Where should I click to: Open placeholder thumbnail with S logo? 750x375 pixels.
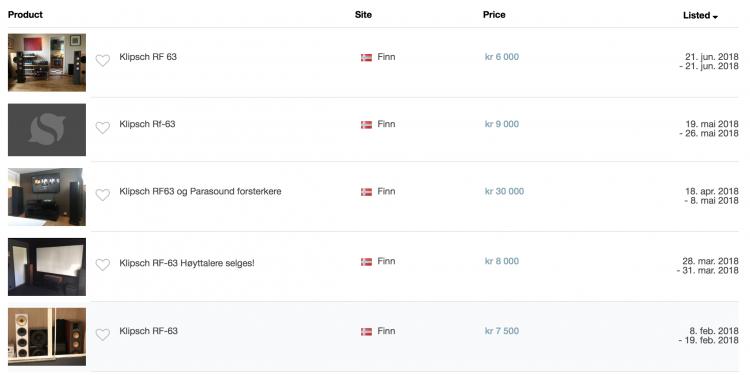(x=47, y=130)
